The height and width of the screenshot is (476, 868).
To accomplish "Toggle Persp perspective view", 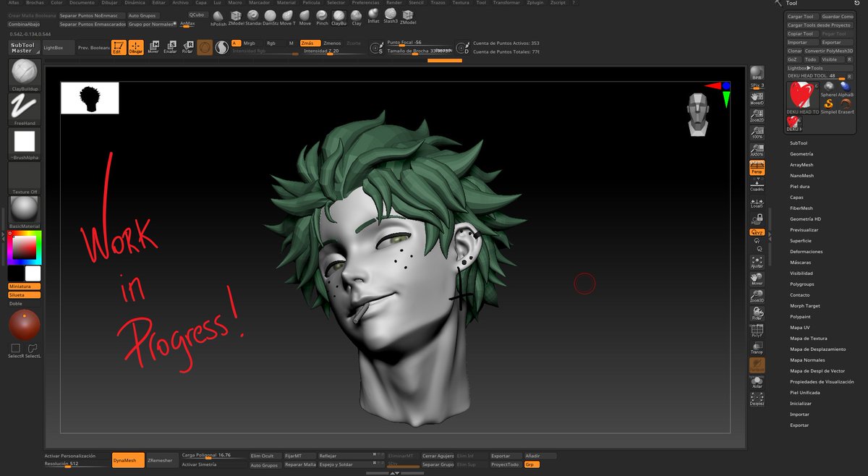I will (757, 168).
